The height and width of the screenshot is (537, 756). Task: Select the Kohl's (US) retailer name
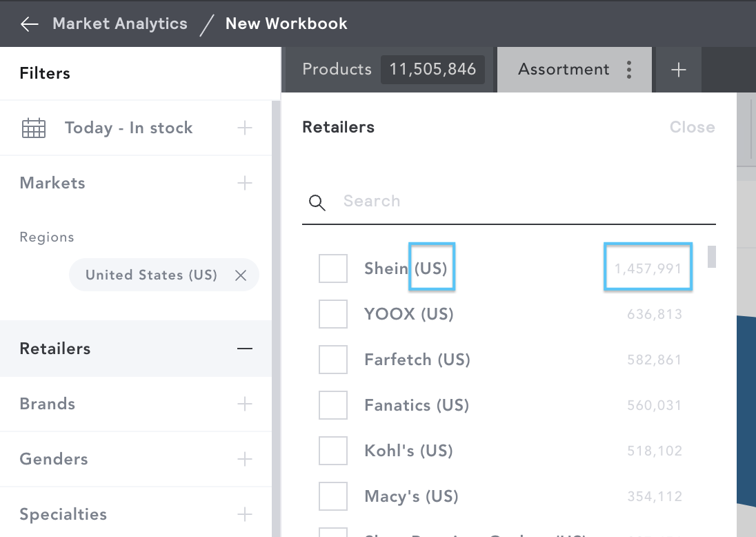(408, 451)
